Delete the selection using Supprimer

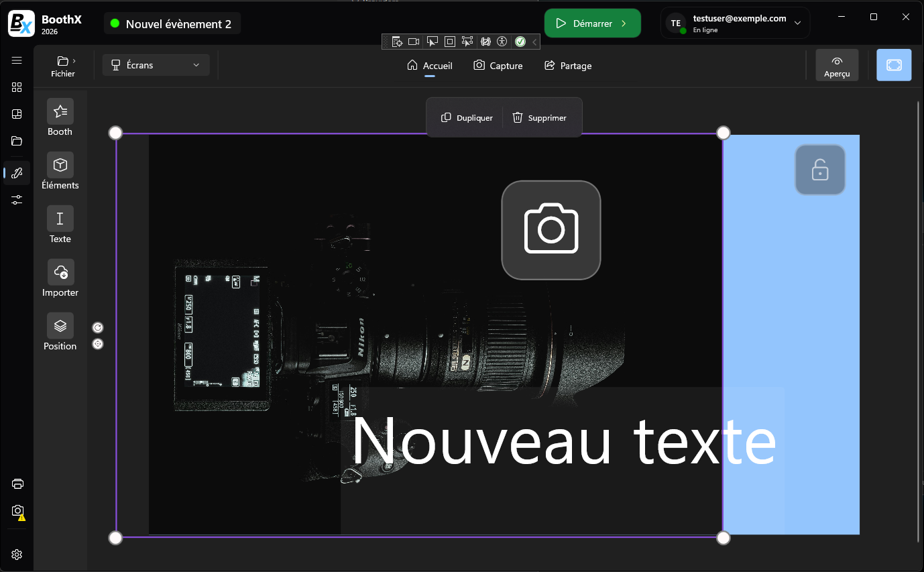tap(540, 117)
